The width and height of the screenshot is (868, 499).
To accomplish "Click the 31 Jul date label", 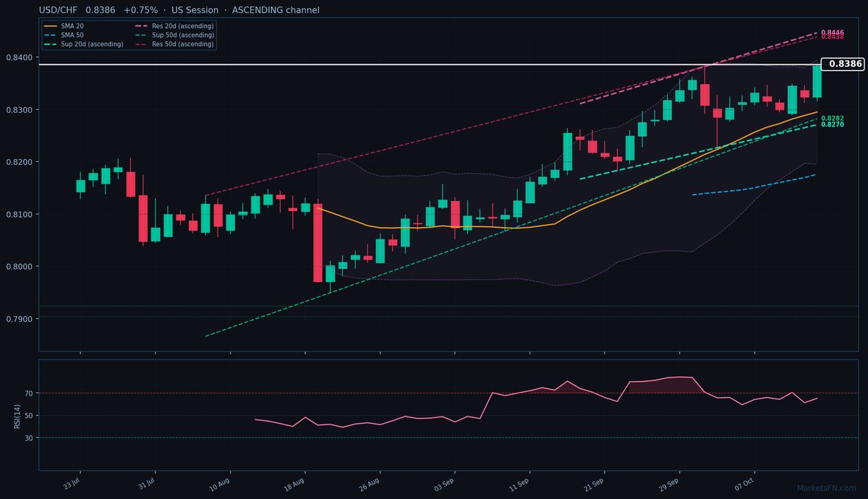I will point(147,483).
